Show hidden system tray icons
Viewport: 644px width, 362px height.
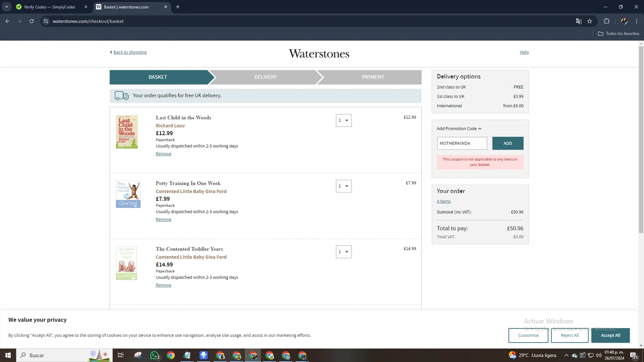tap(566, 355)
